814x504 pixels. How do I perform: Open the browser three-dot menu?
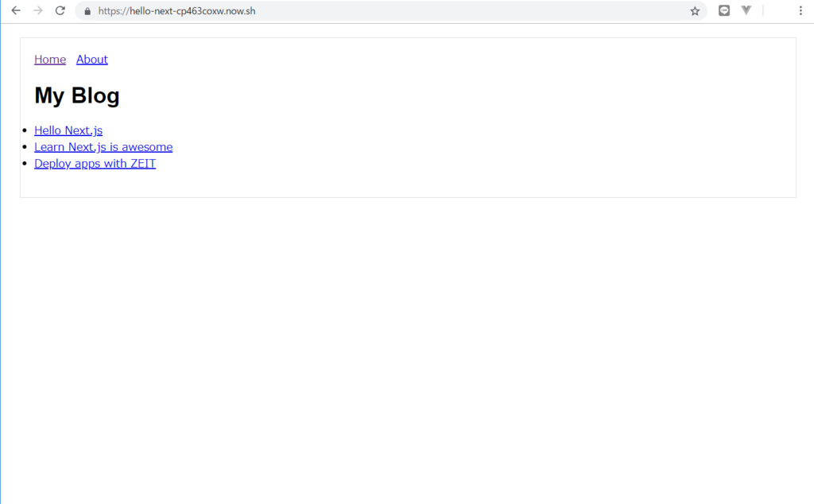pyautogui.click(x=800, y=10)
